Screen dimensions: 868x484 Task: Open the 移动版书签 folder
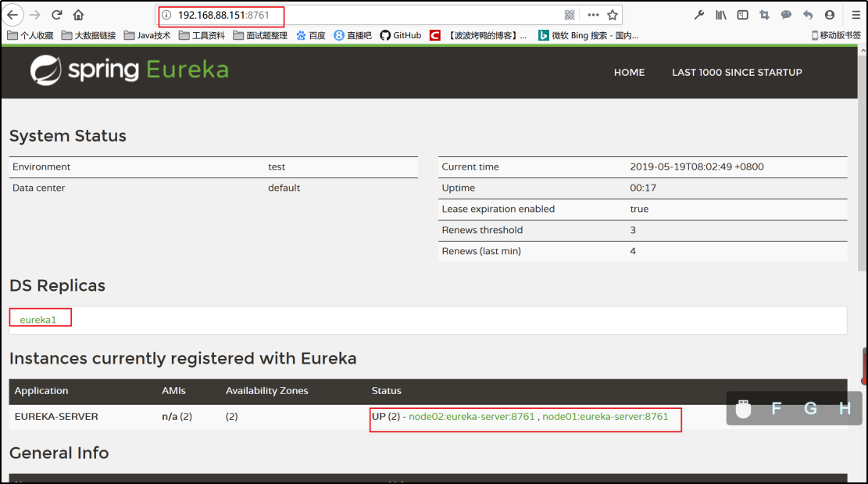point(836,35)
